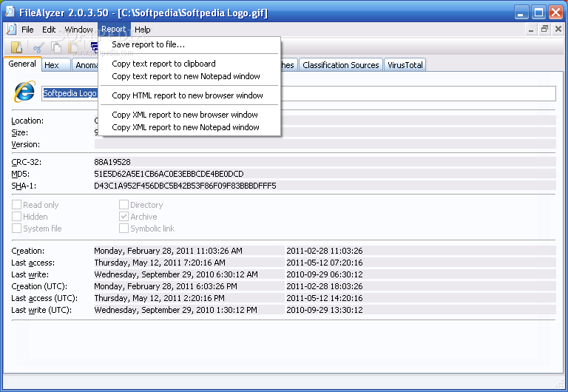
Task: Click the ISO timestamp 2010-09-29 13:30:12
Action: point(325,310)
